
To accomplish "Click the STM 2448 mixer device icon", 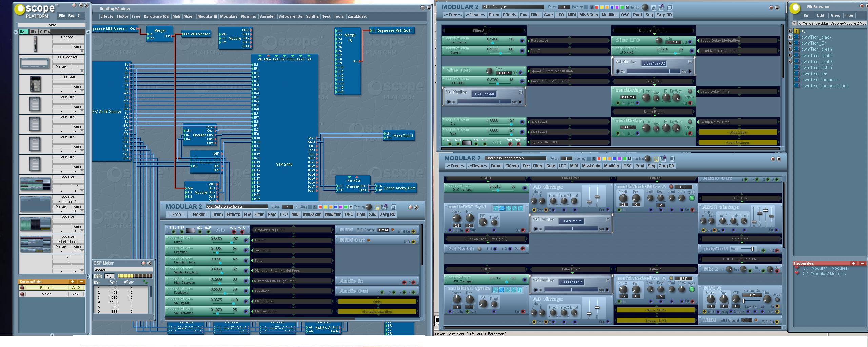I will 35,84.
